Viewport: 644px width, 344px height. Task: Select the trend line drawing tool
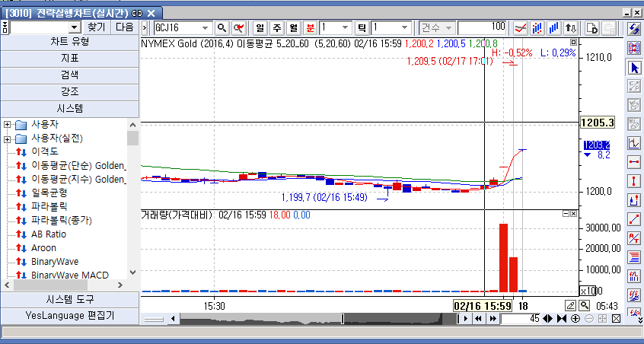coord(634,219)
